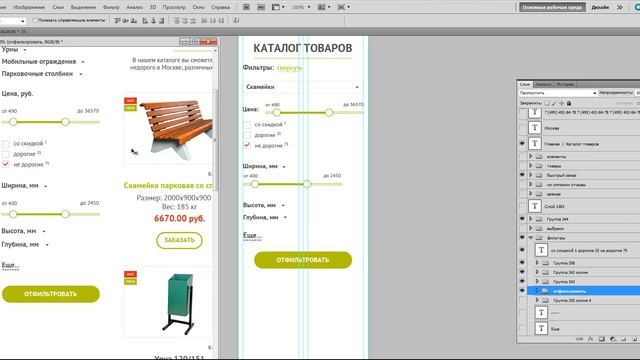This screenshot has height=360, width=640.
Task: Click the distribute bottom edges icon
Action: 193,20
